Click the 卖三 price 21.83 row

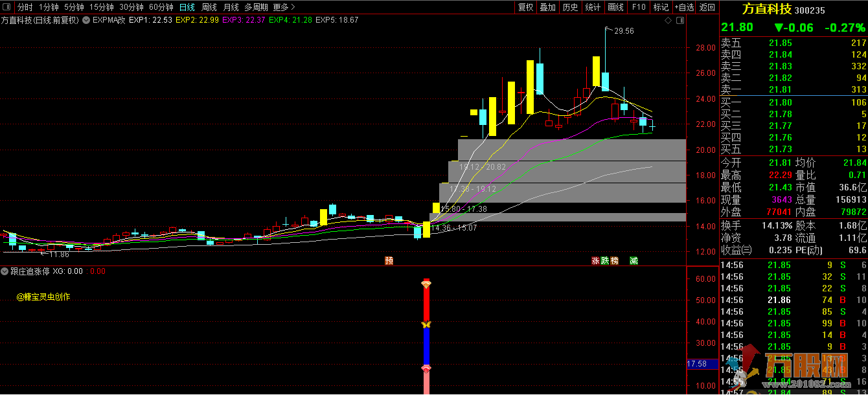click(794, 66)
